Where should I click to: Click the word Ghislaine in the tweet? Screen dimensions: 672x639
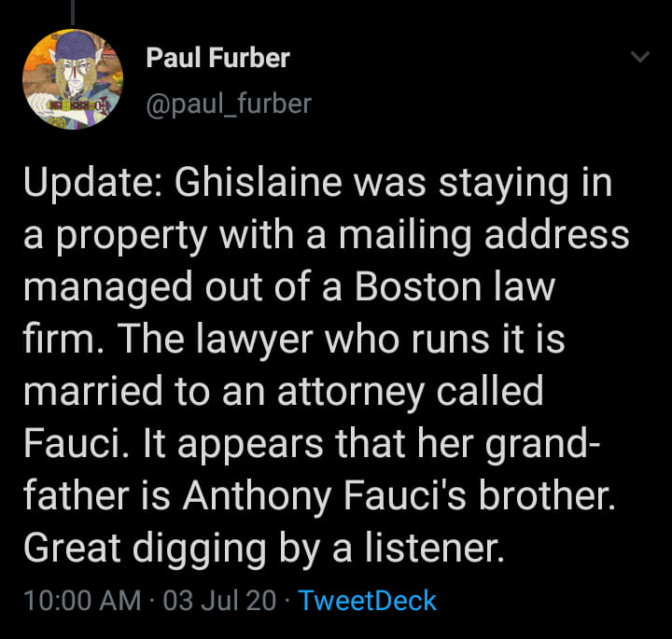pos(258,184)
